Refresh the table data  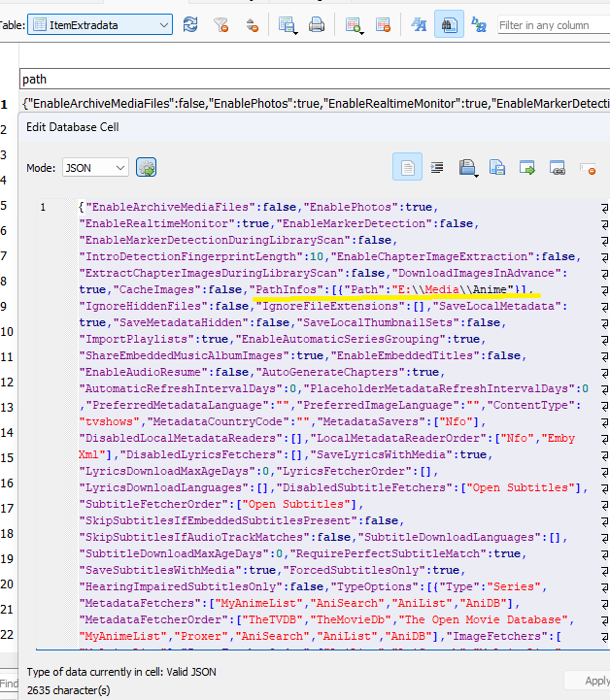tap(190, 24)
